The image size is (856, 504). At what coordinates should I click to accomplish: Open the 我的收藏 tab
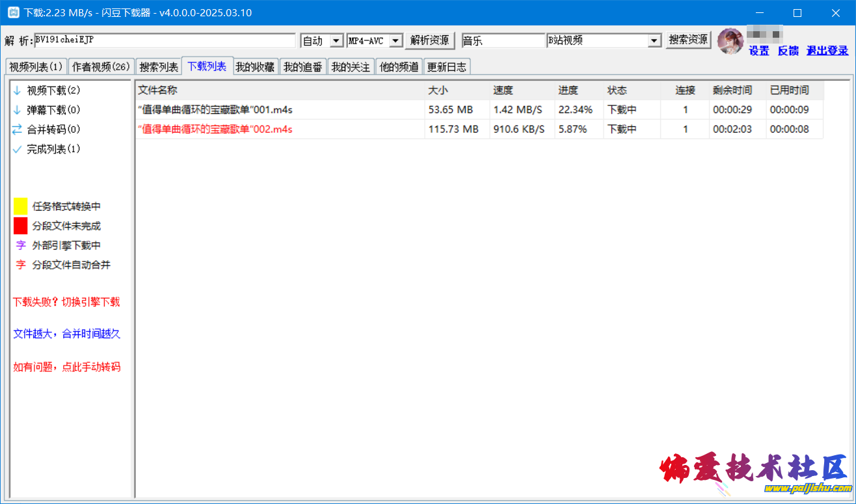[x=255, y=66]
